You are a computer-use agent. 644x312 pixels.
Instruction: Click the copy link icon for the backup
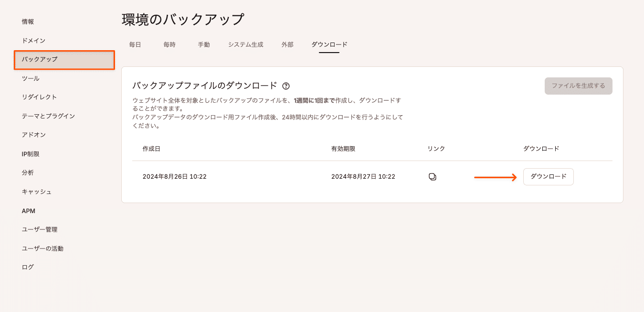pos(432,176)
